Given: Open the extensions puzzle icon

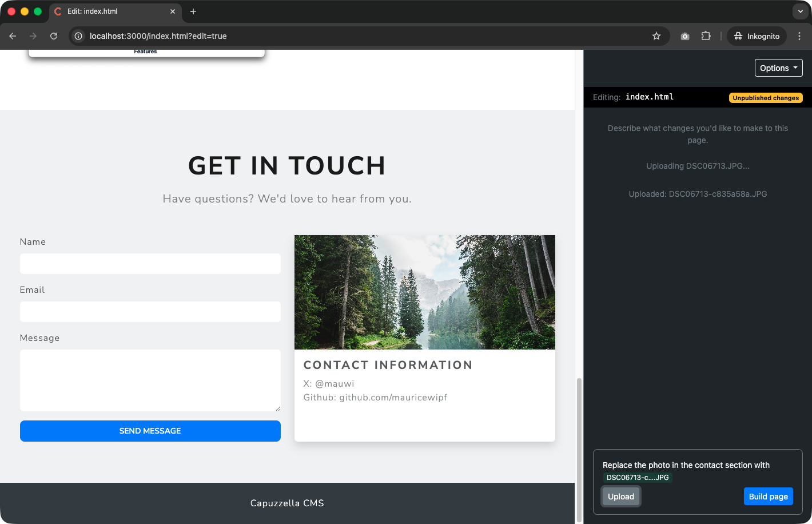Looking at the screenshot, I should (706, 36).
